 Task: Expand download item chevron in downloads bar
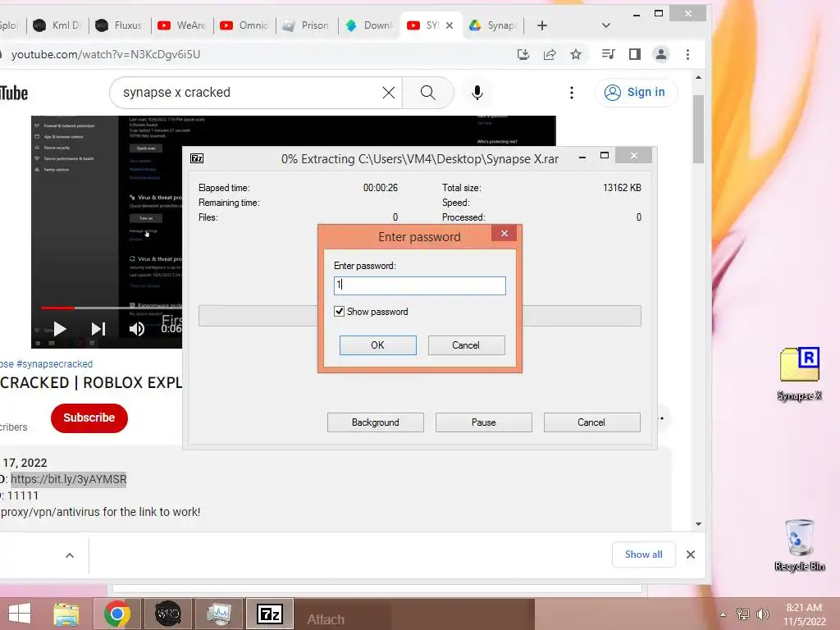[x=70, y=555]
